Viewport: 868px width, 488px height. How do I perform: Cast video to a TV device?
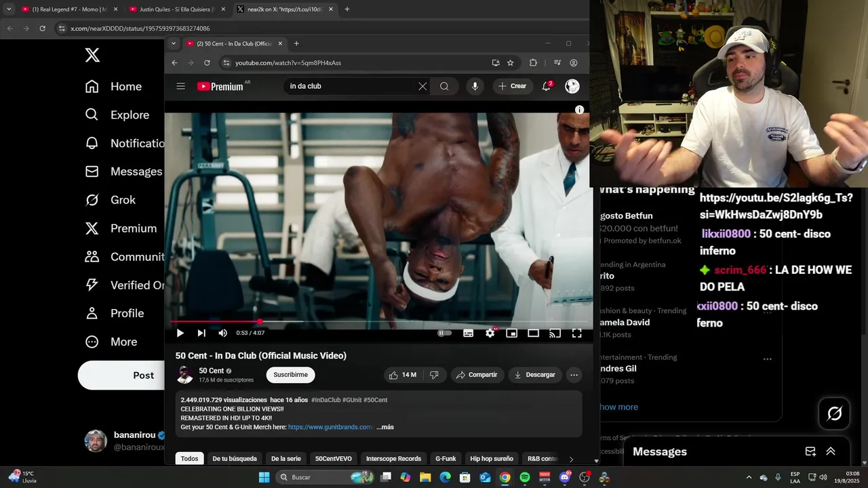click(555, 333)
